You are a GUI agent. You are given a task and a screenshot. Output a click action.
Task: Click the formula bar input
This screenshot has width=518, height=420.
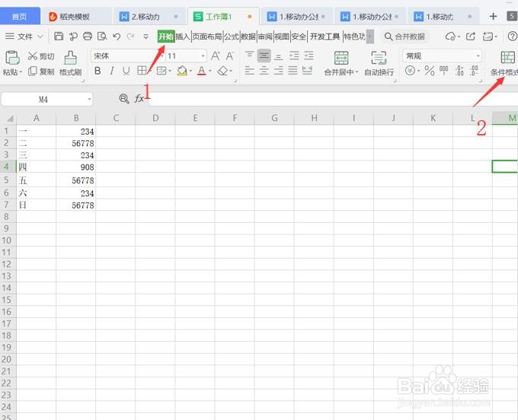(x=333, y=99)
